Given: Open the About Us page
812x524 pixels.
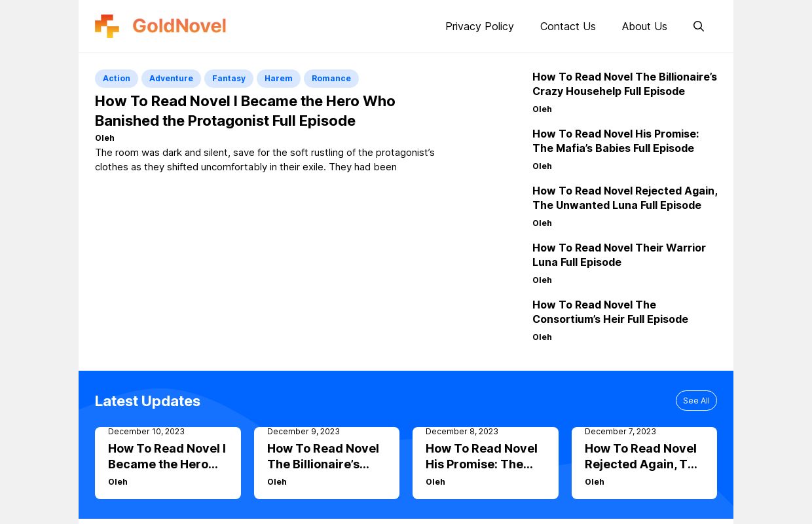Looking at the screenshot, I should click(644, 26).
